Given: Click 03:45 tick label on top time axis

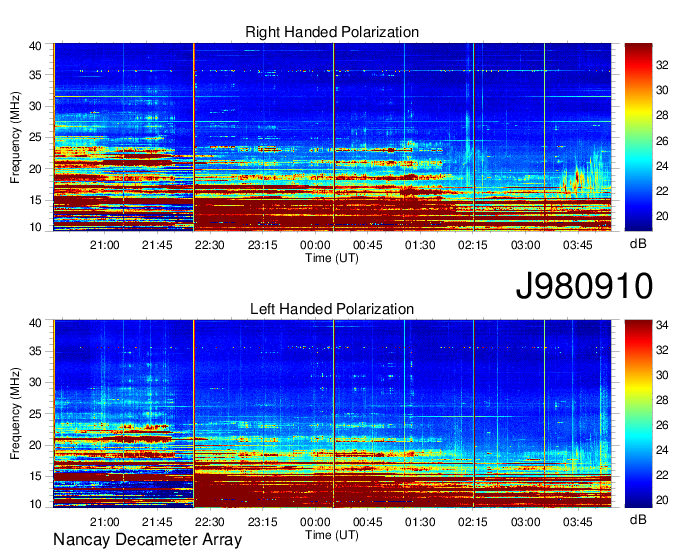Looking at the screenshot, I should tap(578, 245).
